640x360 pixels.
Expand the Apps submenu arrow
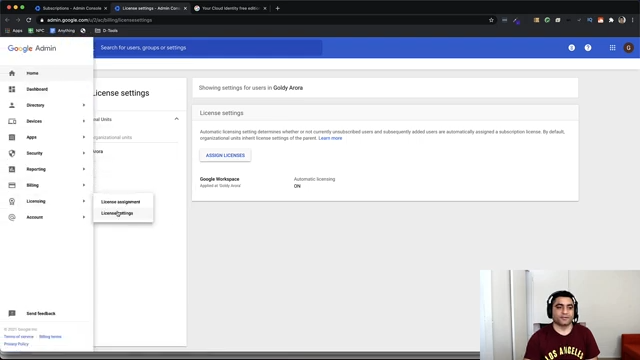84,137
